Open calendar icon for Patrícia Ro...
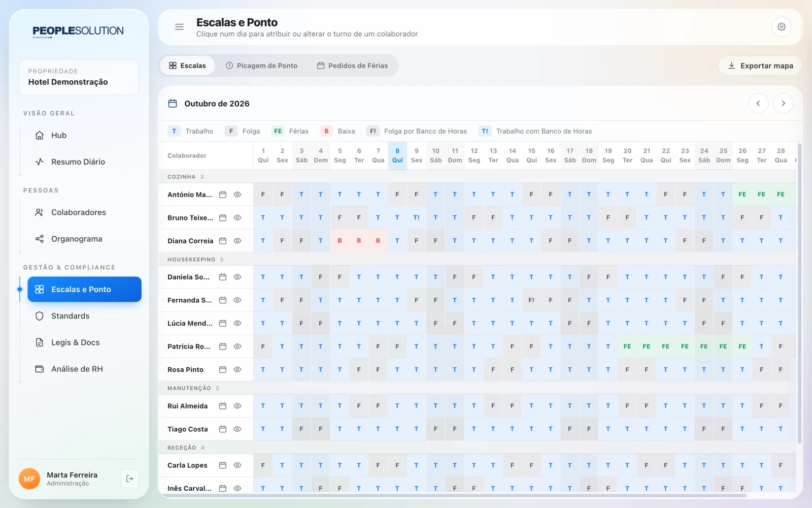Screen dimensions: 812x508 point(223,346)
